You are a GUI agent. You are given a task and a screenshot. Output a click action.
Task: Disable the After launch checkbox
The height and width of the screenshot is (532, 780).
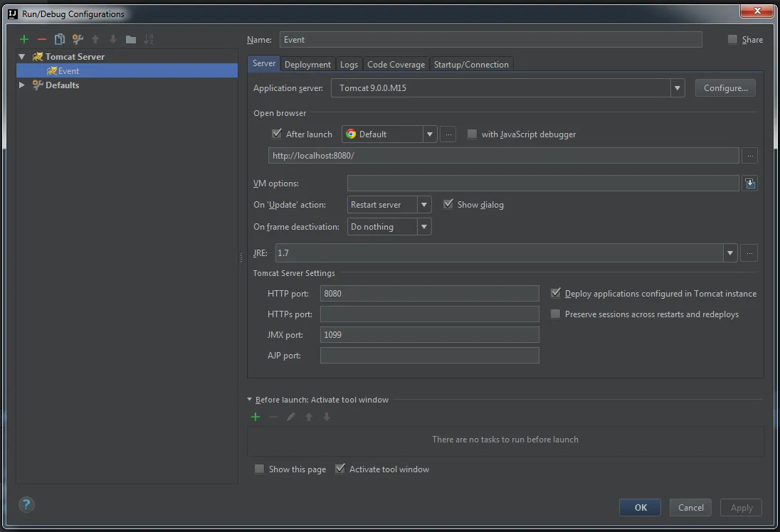(277, 134)
